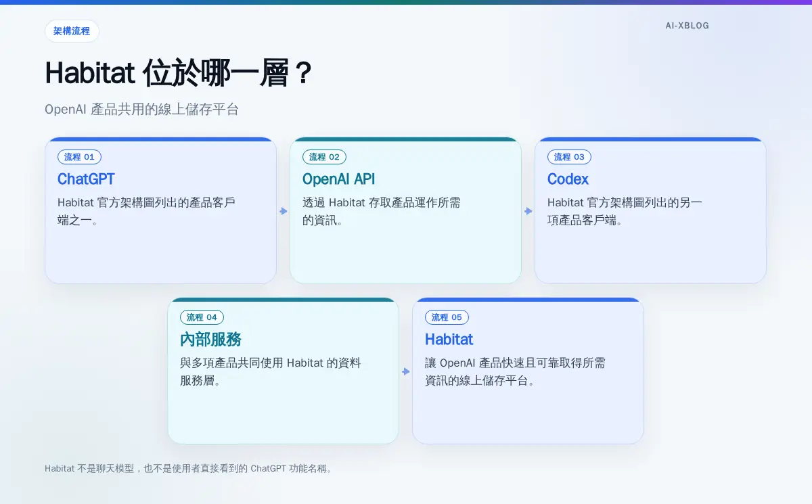Select the 流程 01 badge

click(79, 157)
